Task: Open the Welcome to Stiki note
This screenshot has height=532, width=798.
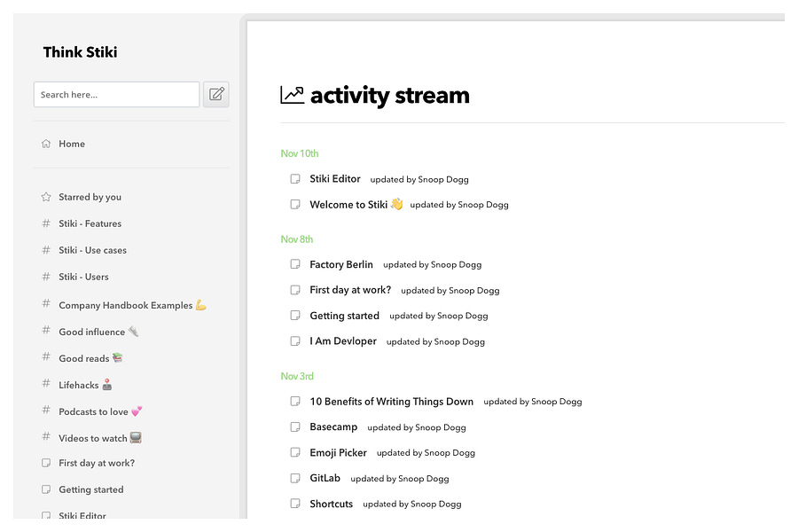Action: 356,204
